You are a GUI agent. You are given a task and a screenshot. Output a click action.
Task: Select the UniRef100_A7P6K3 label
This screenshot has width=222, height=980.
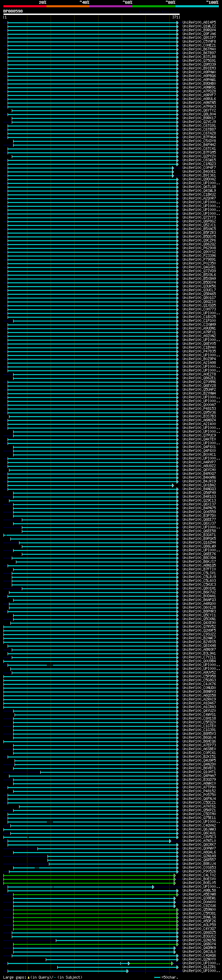click(199, 106)
